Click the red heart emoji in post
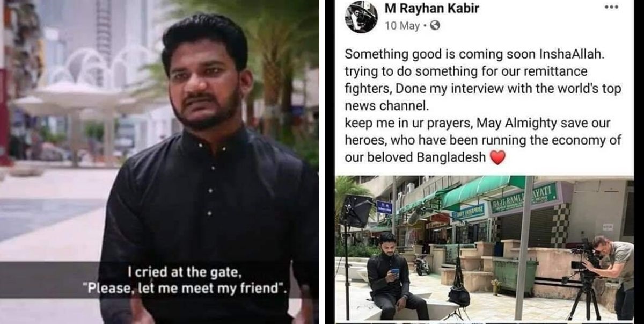644x324 pixels. 498,157
